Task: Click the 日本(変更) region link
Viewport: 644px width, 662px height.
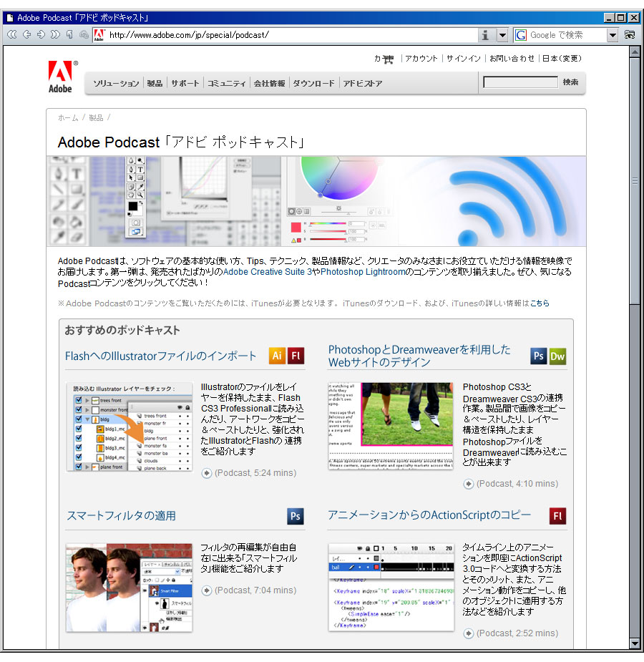Action: coord(562,59)
